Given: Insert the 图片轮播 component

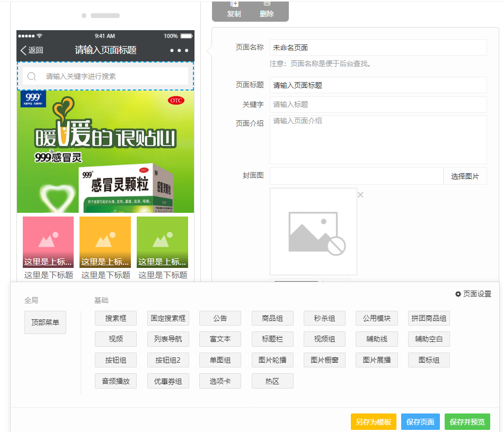Looking at the screenshot, I should point(272,360).
